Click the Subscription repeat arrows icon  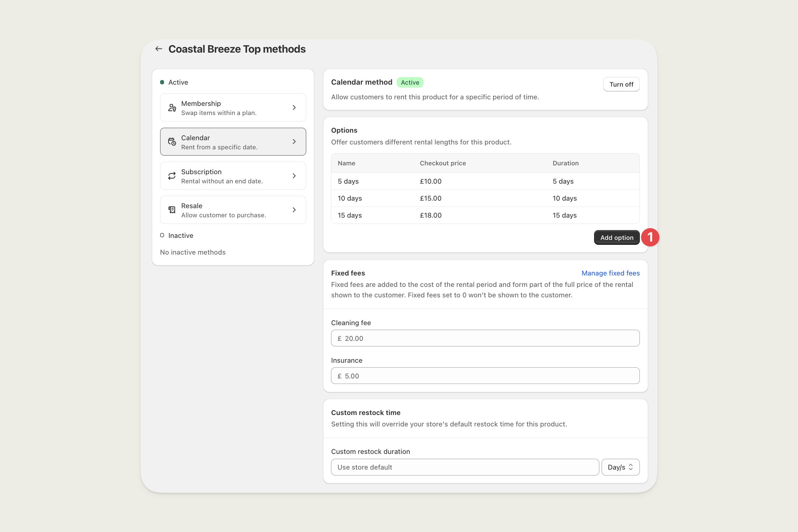(x=172, y=176)
